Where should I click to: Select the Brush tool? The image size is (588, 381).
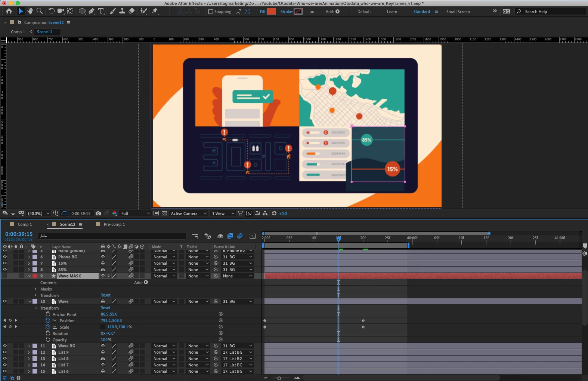pyautogui.click(x=113, y=11)
